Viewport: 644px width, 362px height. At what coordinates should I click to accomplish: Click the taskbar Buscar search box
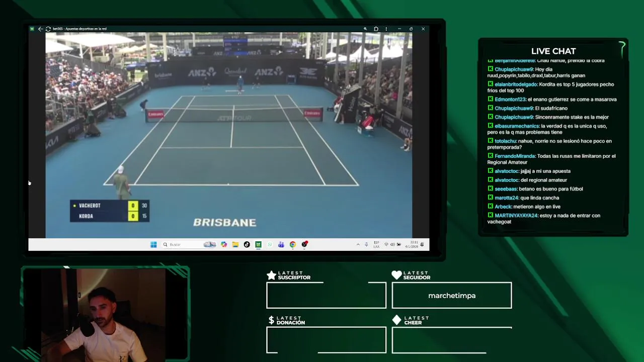(x=189, y=244)
